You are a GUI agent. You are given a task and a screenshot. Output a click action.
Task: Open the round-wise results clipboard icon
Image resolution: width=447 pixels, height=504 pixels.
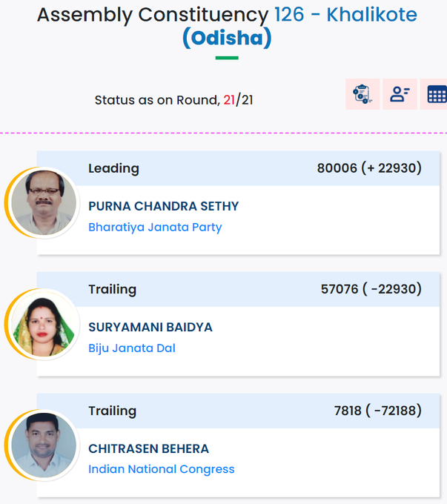pyautogui.click(x=362, y=94)
